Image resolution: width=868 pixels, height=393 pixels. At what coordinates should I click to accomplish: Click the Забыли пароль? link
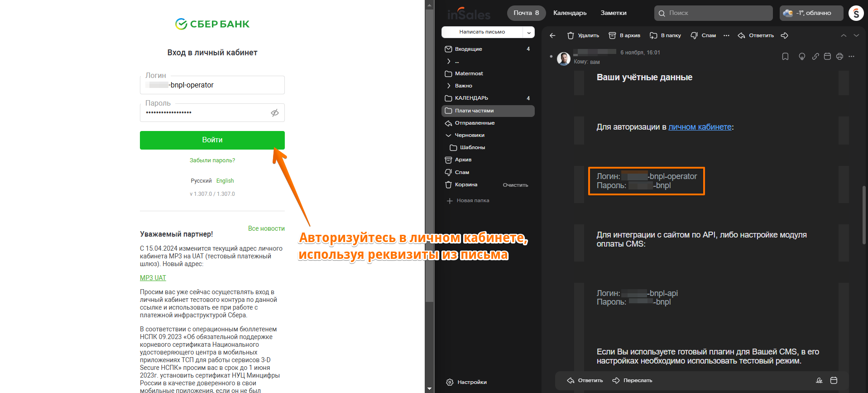(x=212, y=160)
